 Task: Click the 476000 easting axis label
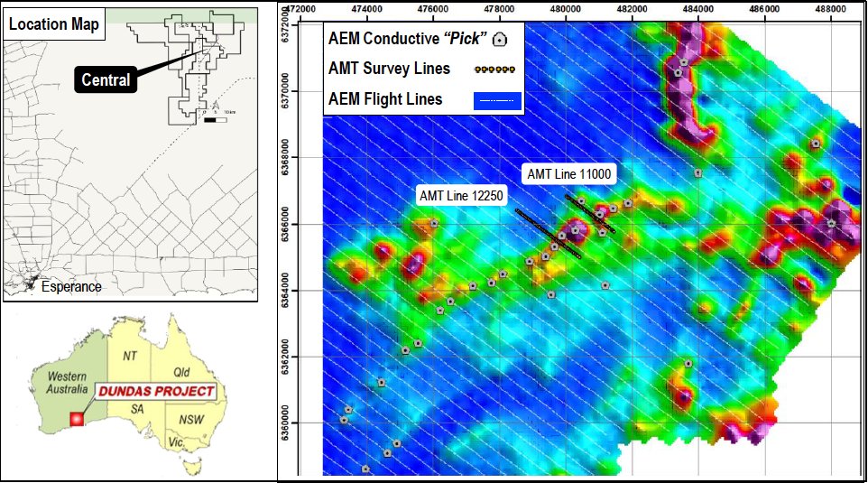[x=433, y=9]
